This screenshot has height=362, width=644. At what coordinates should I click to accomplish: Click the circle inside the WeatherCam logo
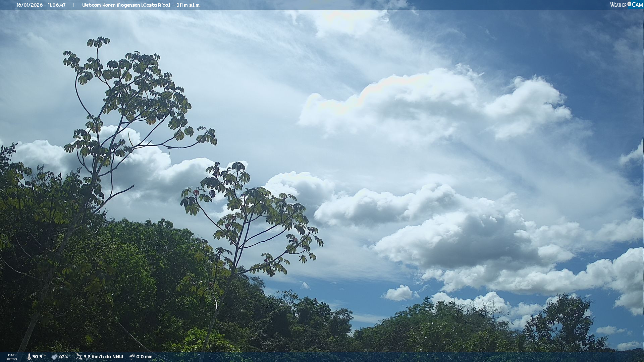(629, 4)
